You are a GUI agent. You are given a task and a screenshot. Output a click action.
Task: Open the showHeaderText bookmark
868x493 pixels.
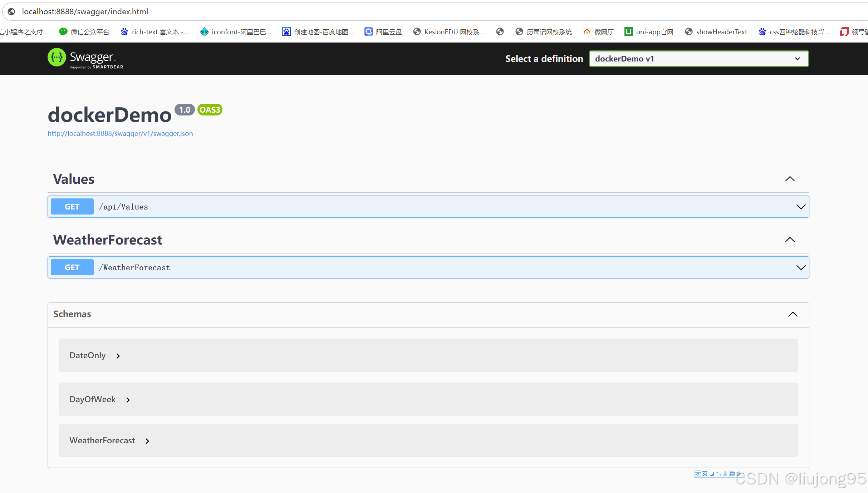(x=716, y=32)
